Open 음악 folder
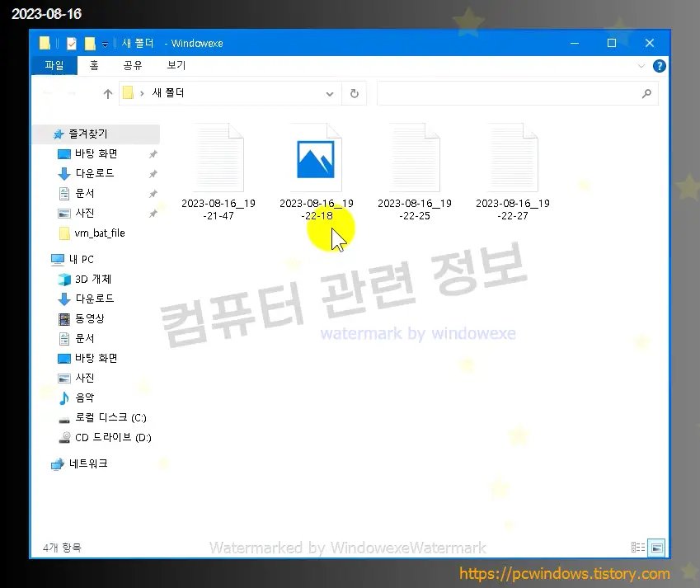 point(84,397)
